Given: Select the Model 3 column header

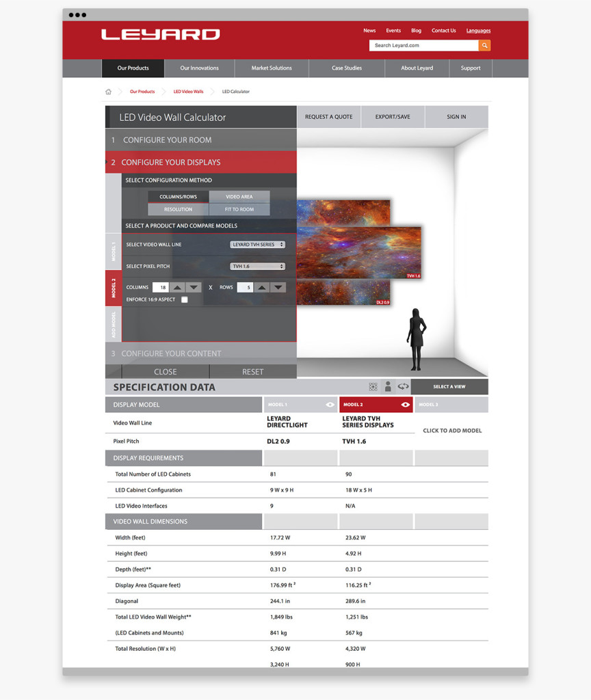Looking at the screenshot, I should click(451, 405).
